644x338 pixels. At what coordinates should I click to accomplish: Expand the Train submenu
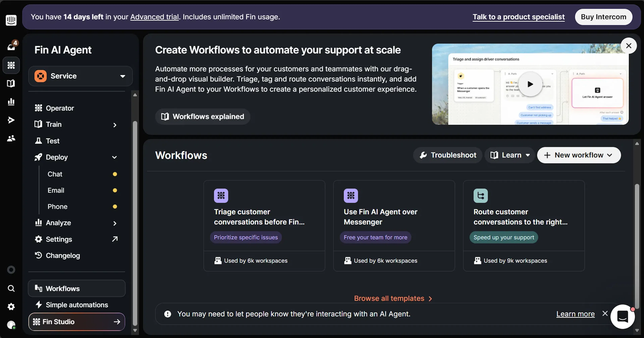coord(115,125)
